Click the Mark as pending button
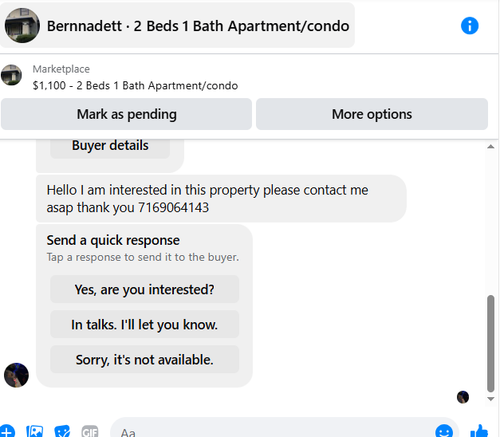500x437 pixels. (126, 114)
